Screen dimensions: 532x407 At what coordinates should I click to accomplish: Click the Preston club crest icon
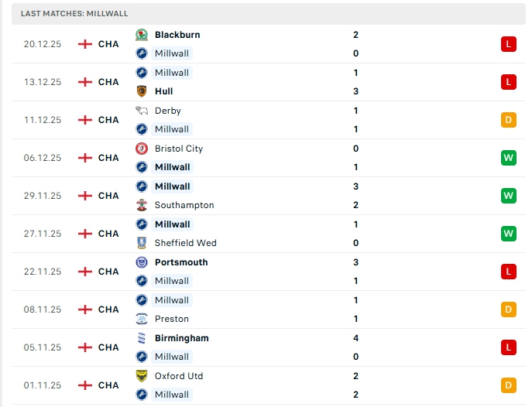tap(142, 319)
